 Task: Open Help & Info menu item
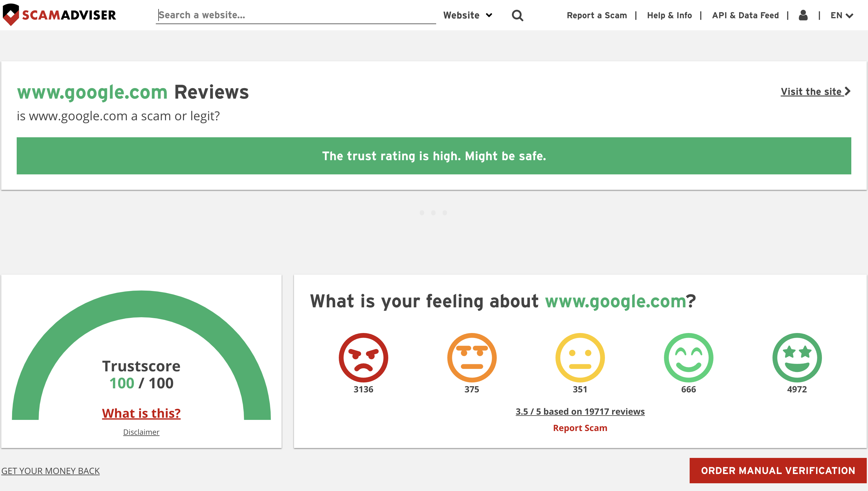[x=669, y=15]
